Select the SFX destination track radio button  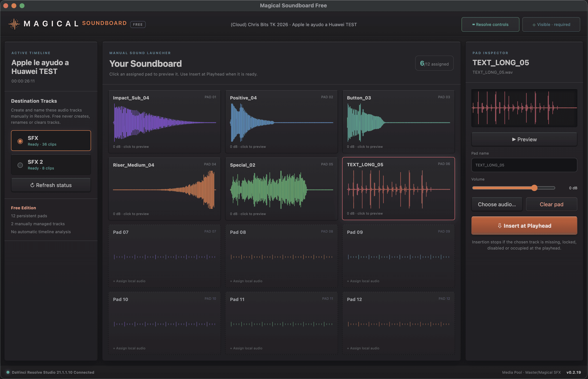coord(20,141)
